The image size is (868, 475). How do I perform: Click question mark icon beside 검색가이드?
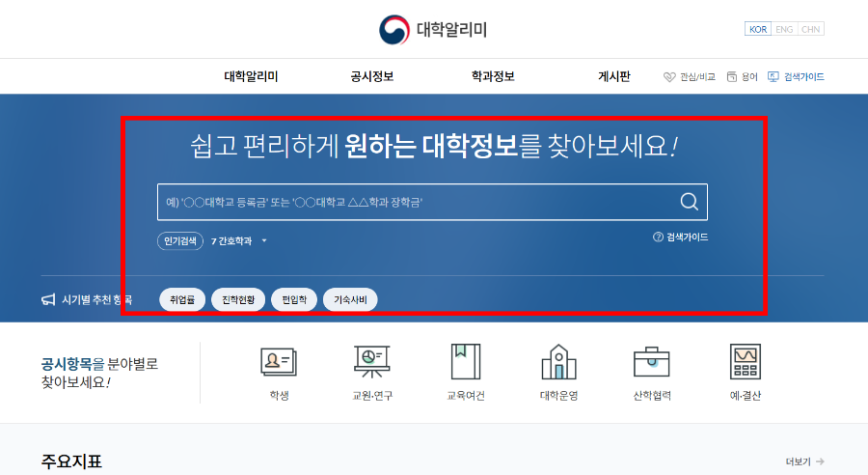658,237
